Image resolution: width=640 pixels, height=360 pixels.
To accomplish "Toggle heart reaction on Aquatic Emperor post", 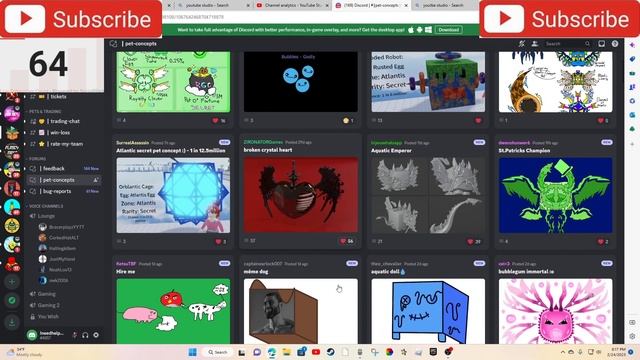I will tap(474, 242).
